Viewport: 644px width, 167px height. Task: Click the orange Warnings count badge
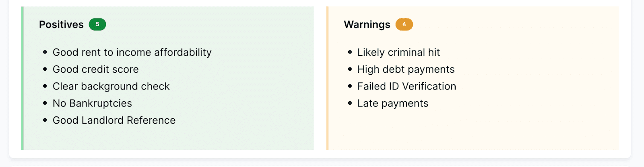[x=404, y=24]
